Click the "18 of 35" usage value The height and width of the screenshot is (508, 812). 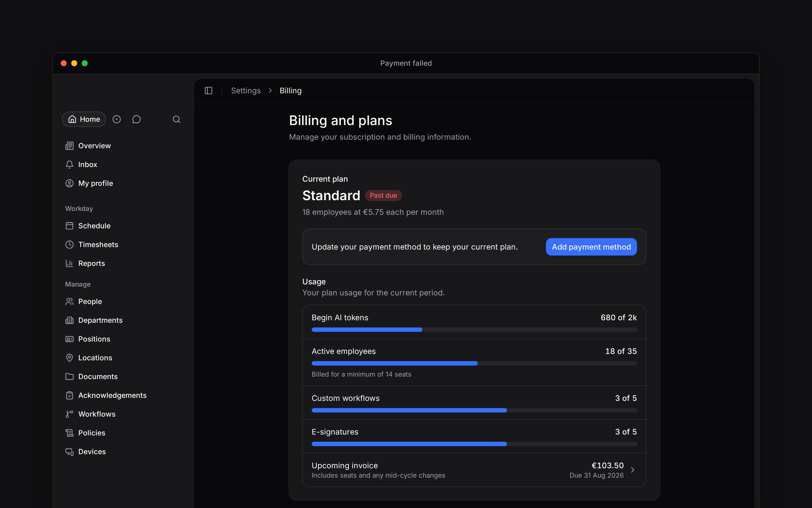[621, 351]
